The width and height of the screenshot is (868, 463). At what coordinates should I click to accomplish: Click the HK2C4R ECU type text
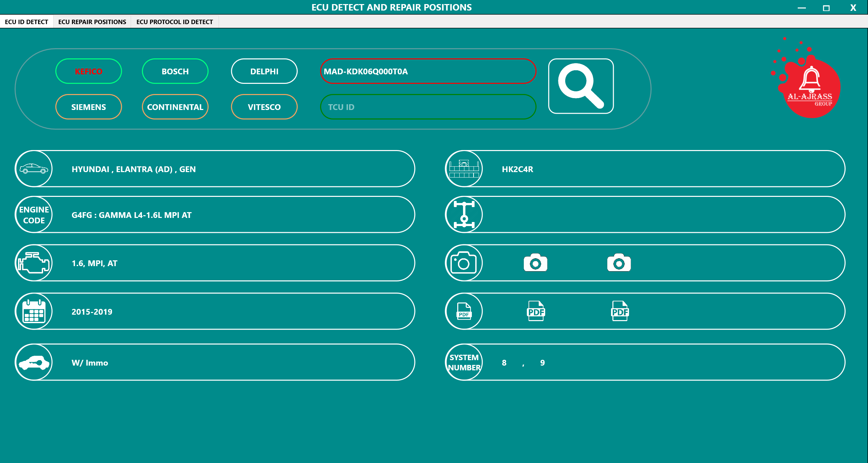point(518,169)
